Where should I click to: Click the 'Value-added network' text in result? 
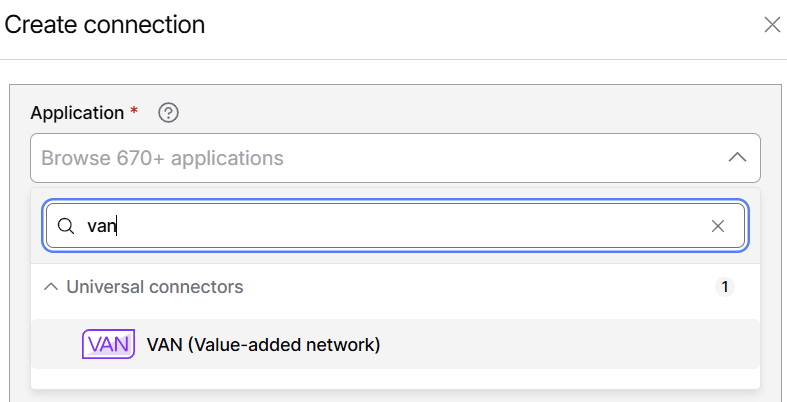[x=282, y=345]
